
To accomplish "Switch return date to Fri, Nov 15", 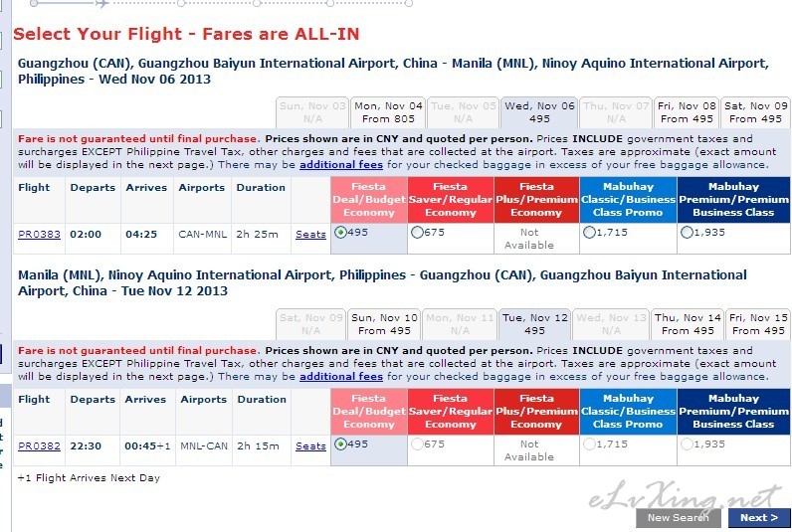I will (758, 324).
